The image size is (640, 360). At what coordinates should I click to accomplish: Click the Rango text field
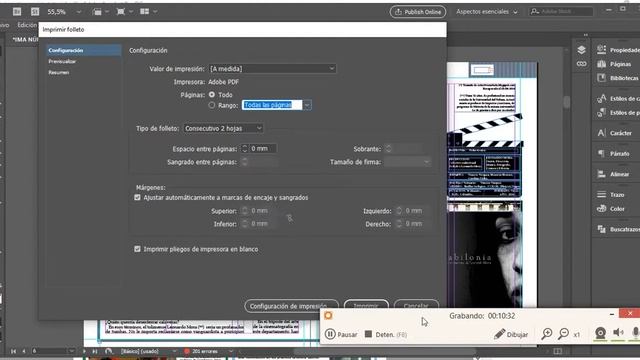tap(272, 105)
